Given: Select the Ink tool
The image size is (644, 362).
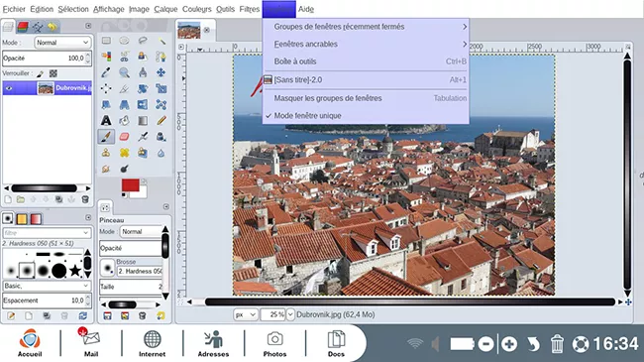Looking at the screenshot, I should tap(161, 137).
